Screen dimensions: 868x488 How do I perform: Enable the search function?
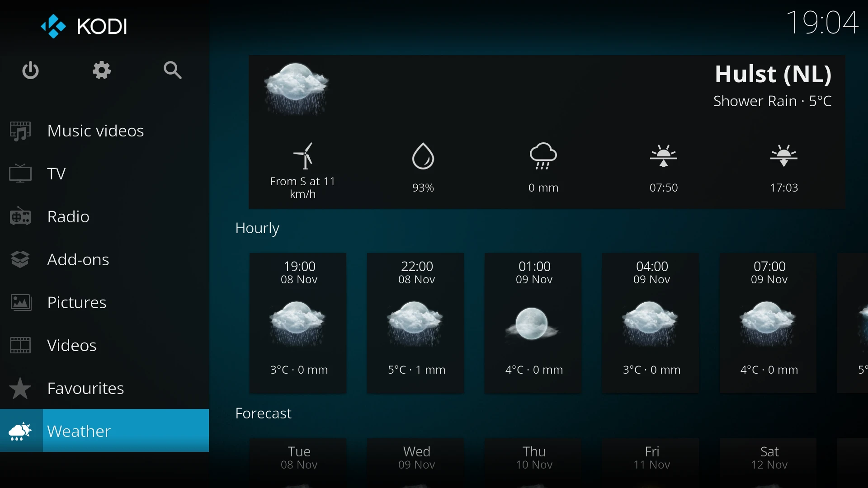tap(172, 70)
